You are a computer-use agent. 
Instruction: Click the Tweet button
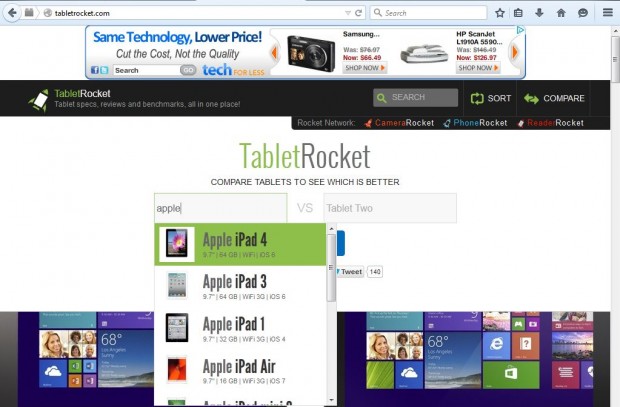tap(349, 272)
